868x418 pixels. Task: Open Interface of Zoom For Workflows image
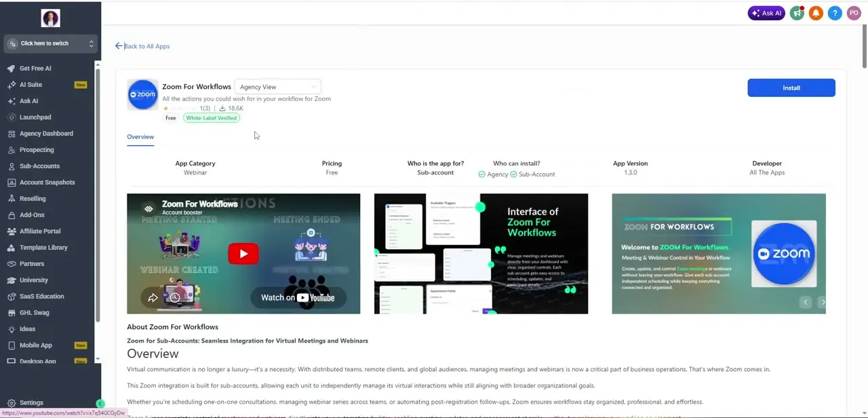point(481,254)
